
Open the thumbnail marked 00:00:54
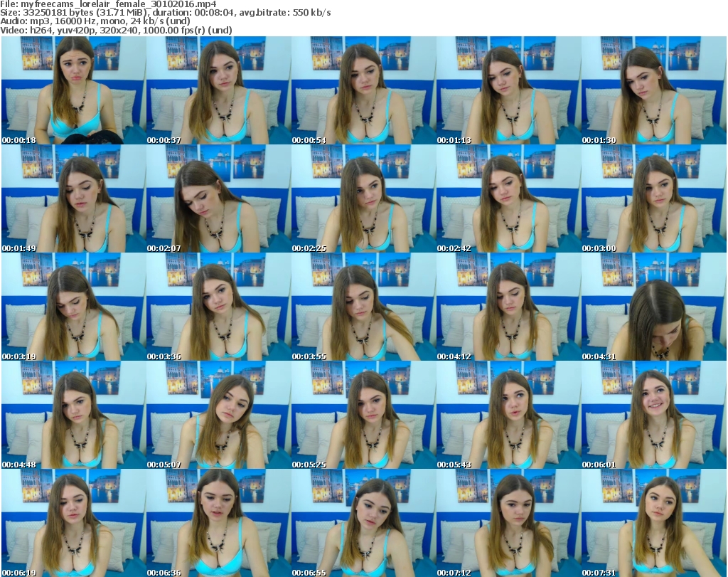point(363,90)
